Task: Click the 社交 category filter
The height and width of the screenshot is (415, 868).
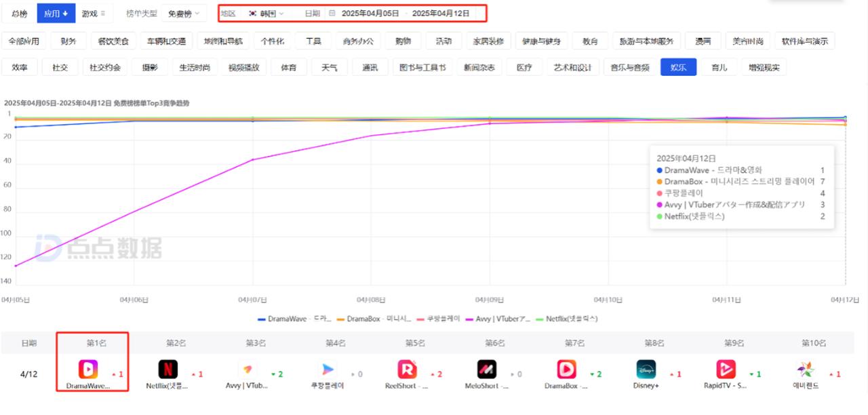Action: (60, 66)
